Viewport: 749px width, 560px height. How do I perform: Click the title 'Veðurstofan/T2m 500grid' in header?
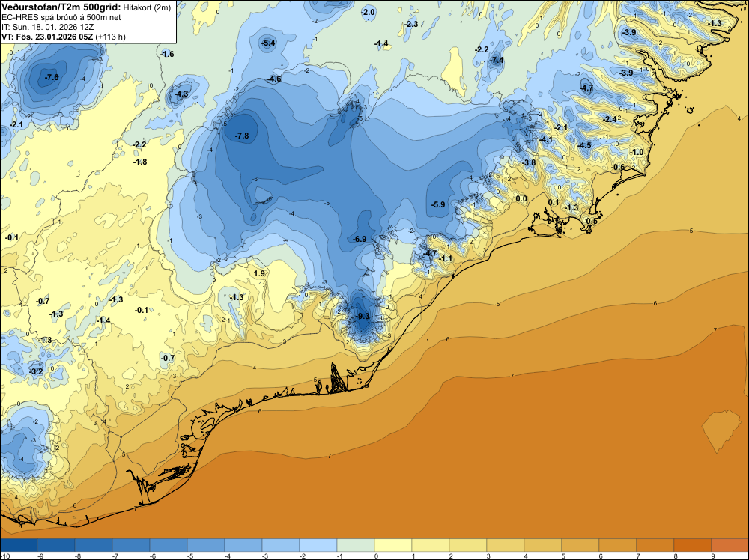click(61, 7)
